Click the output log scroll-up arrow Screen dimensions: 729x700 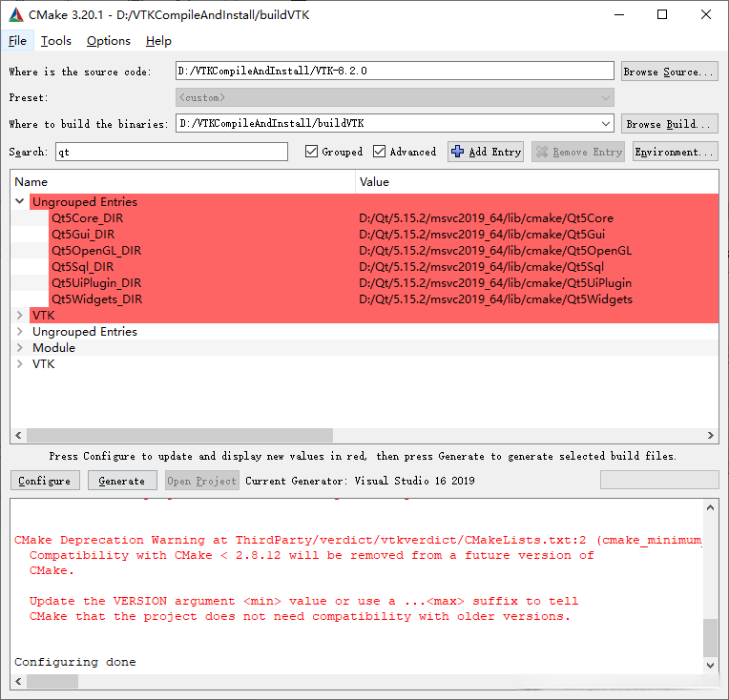pos(711,507)
